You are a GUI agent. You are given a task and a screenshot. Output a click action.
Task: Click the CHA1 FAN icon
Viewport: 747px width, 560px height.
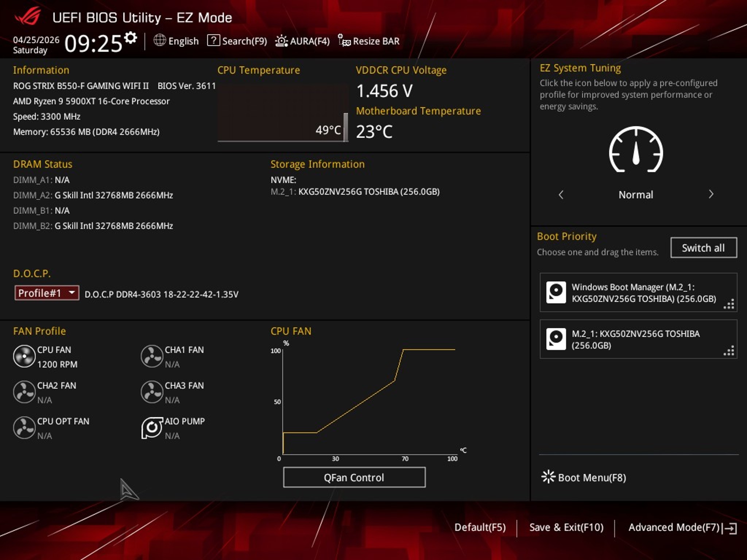[x=152, y=356]
